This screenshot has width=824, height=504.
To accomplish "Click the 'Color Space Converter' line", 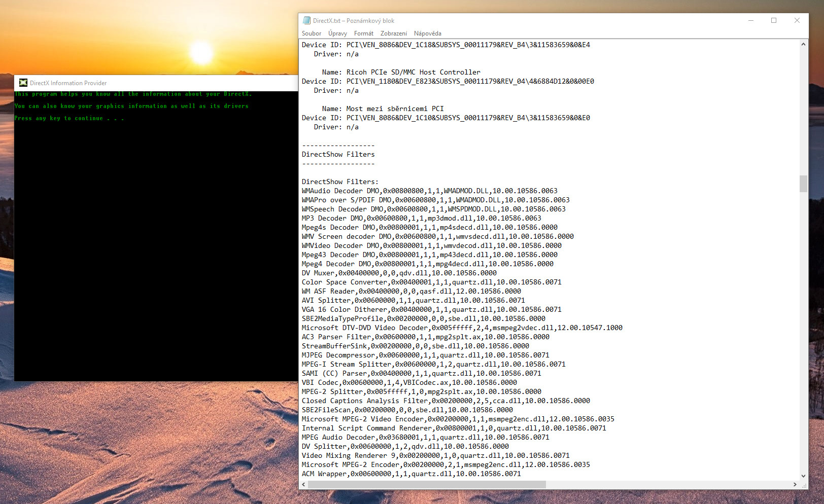I will pos(431,282).
